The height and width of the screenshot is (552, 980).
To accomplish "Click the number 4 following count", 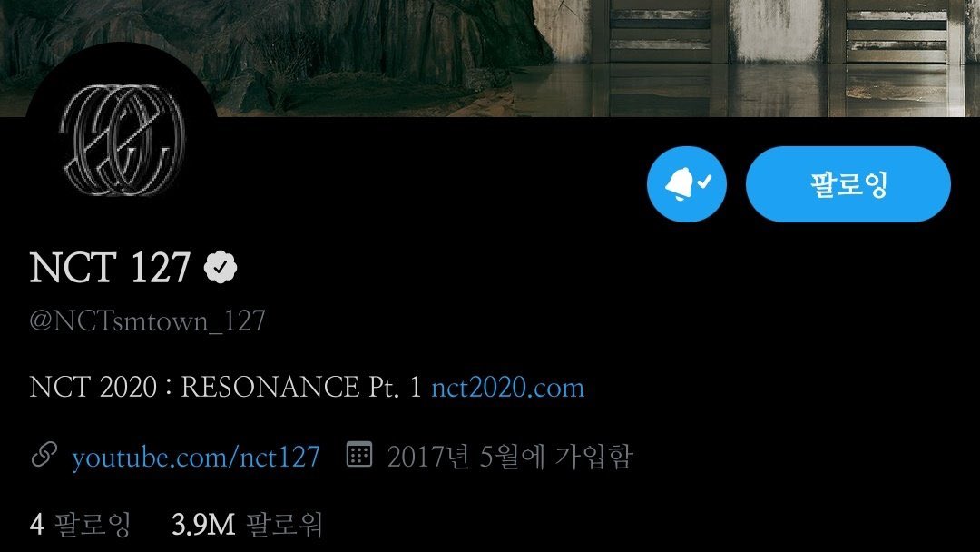I will [37, 524].
